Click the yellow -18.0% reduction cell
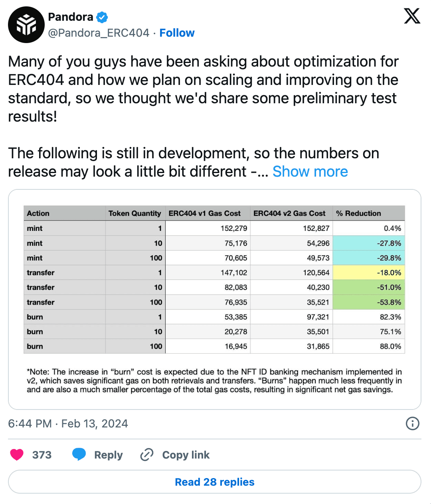This screenshot has width=431, height=504. [368, 273]
